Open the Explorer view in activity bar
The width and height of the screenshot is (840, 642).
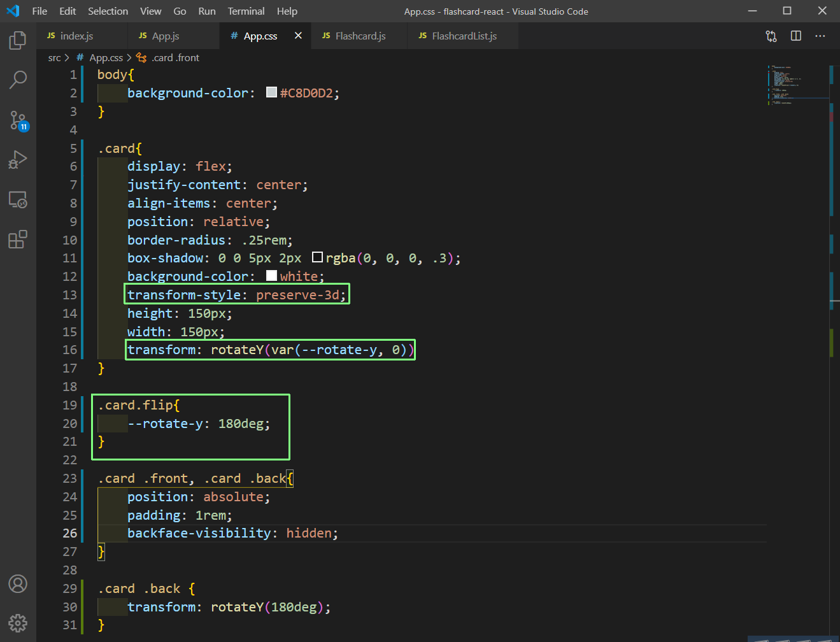point(18,41)
